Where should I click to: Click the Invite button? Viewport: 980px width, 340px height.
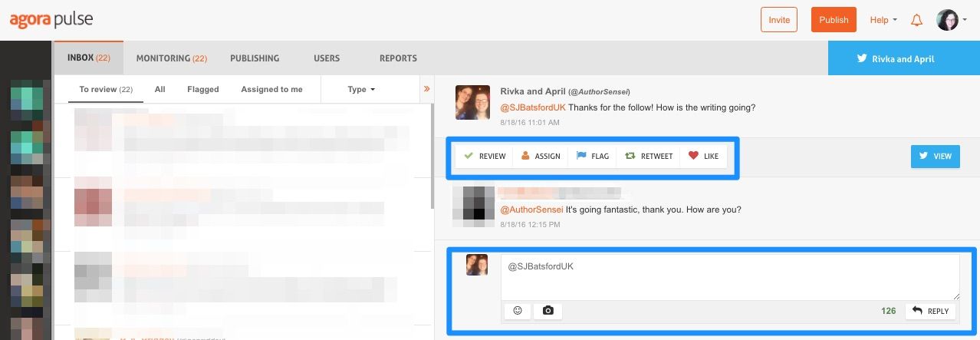[779, 20]
